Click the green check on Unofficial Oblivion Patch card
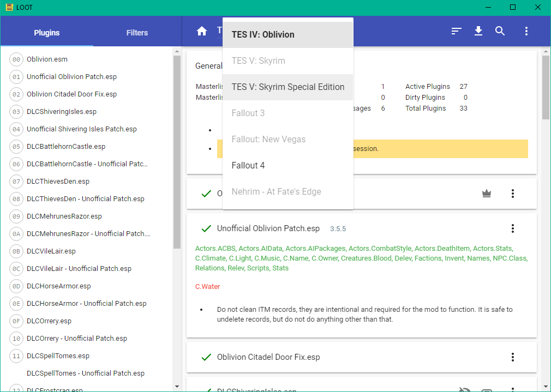Viewport: 551px width, 392px height. [x=206, y=228]
